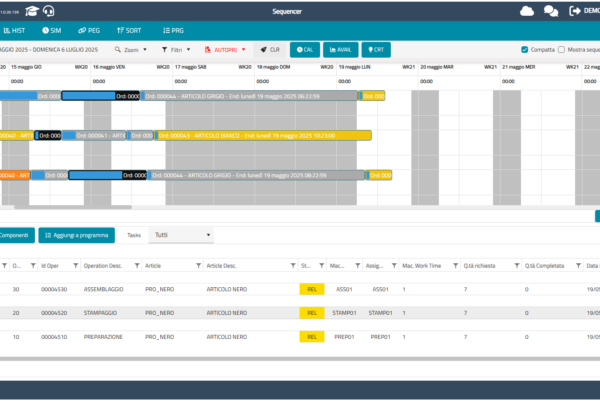Open the SIM menu item
Viewport: 600px width, 403px height.
click(52, 31)
